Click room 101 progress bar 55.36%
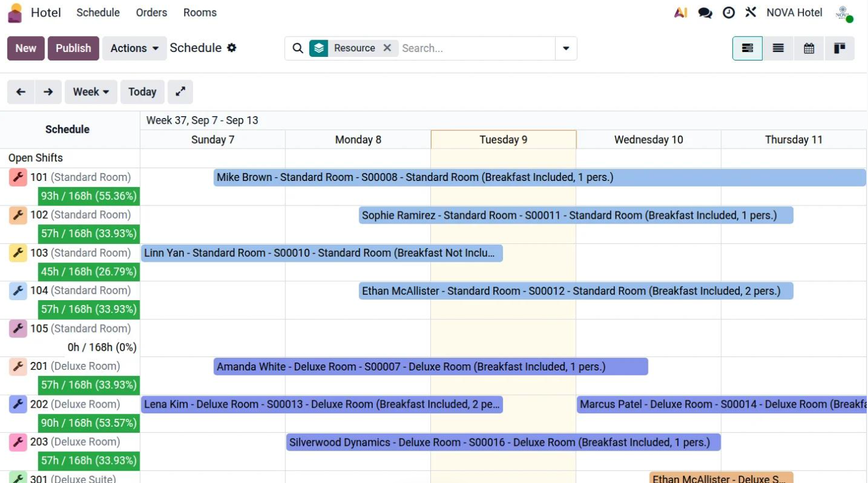868x483 pixels. coord(89,196)
